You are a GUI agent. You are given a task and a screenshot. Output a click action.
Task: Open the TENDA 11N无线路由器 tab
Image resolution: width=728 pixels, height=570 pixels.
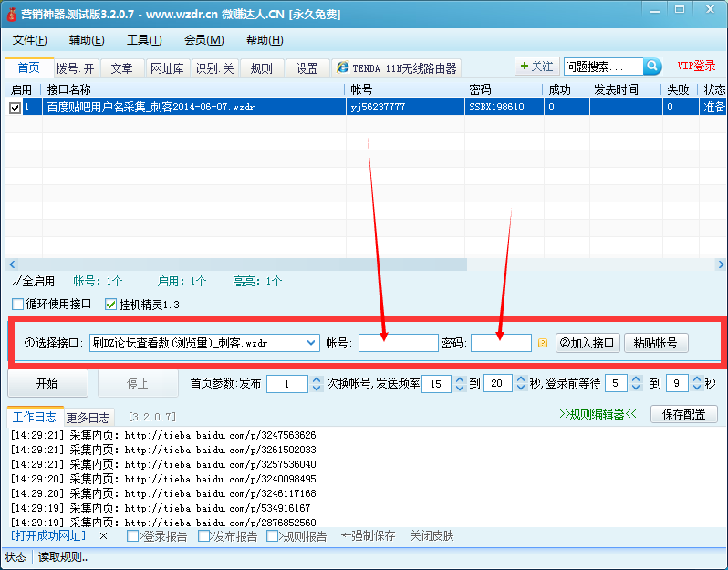tap(396, 68)
